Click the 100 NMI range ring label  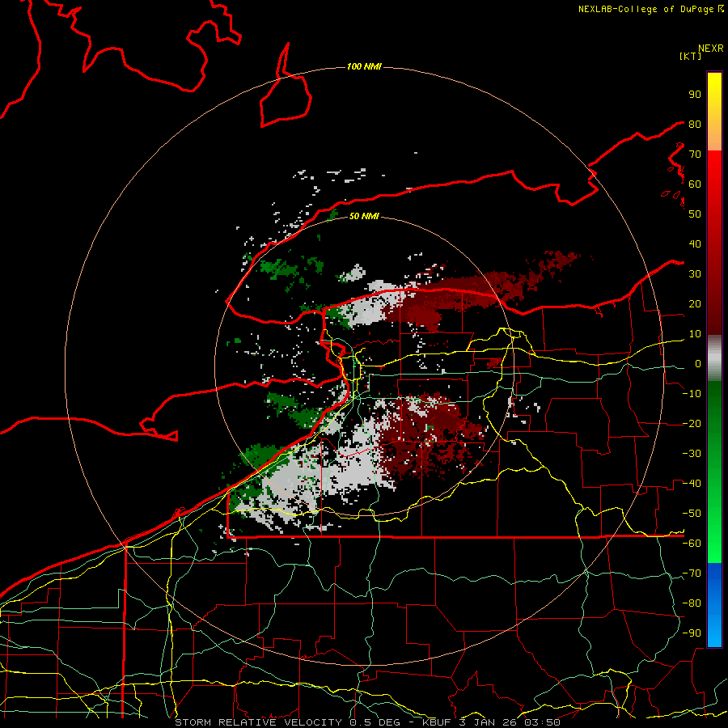pyautogui.click(x=364, y=66)
